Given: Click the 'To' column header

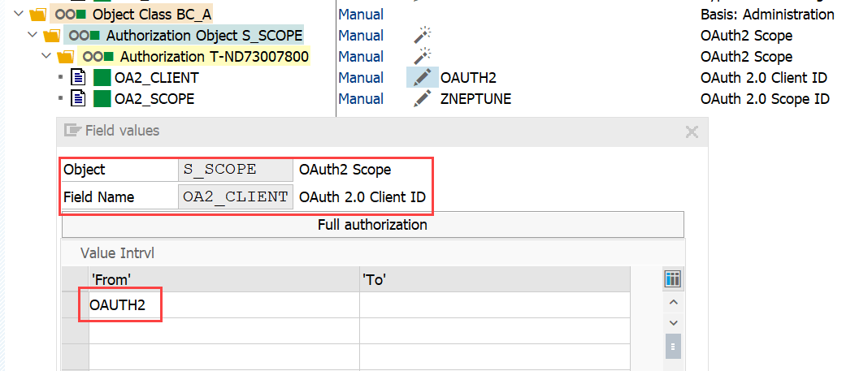Looking at the screenshot, I should [494, 279].
